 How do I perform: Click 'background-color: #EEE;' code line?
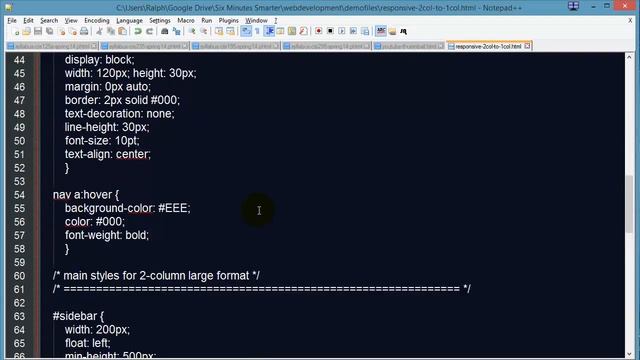coord(127,208)
